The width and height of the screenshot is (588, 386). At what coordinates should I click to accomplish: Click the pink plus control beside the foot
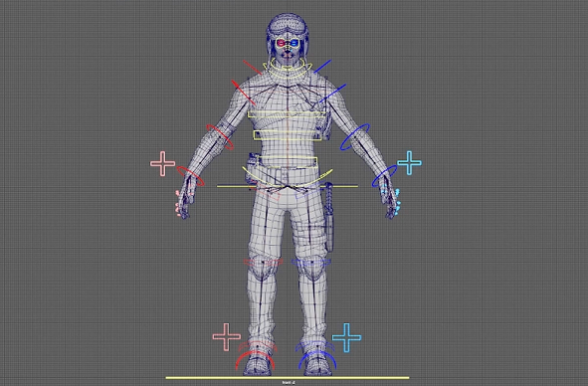(x=227, y=337)
